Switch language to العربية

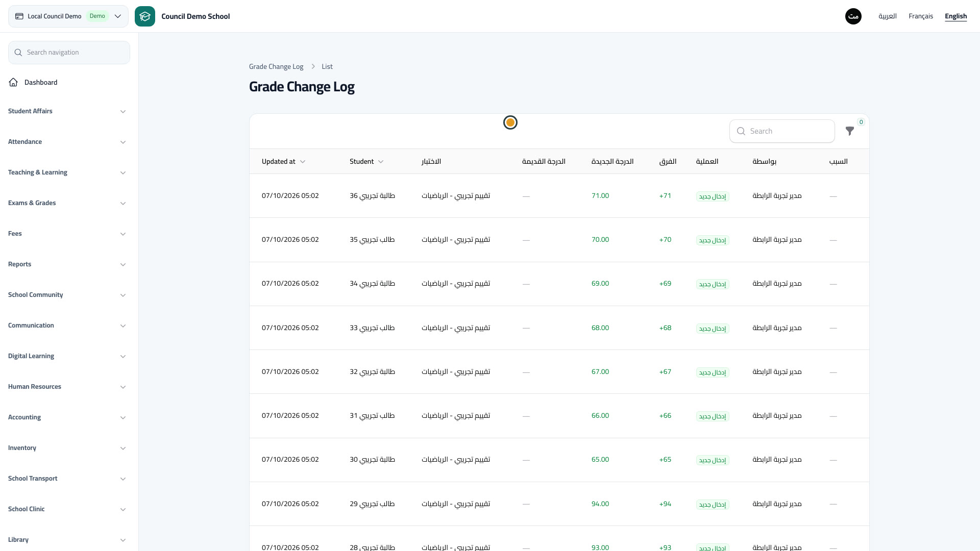coord(888,16)
